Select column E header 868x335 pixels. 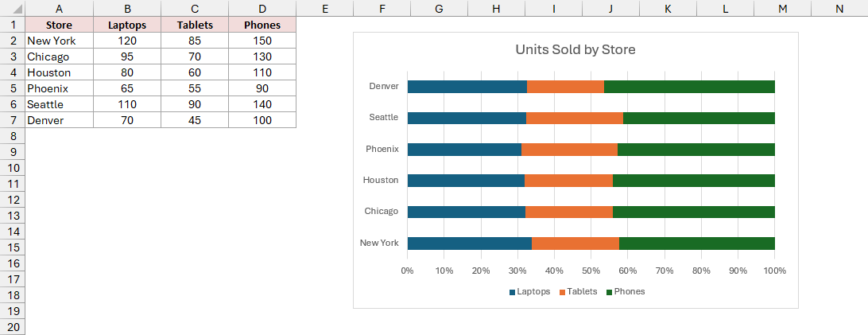click(324, 8)
